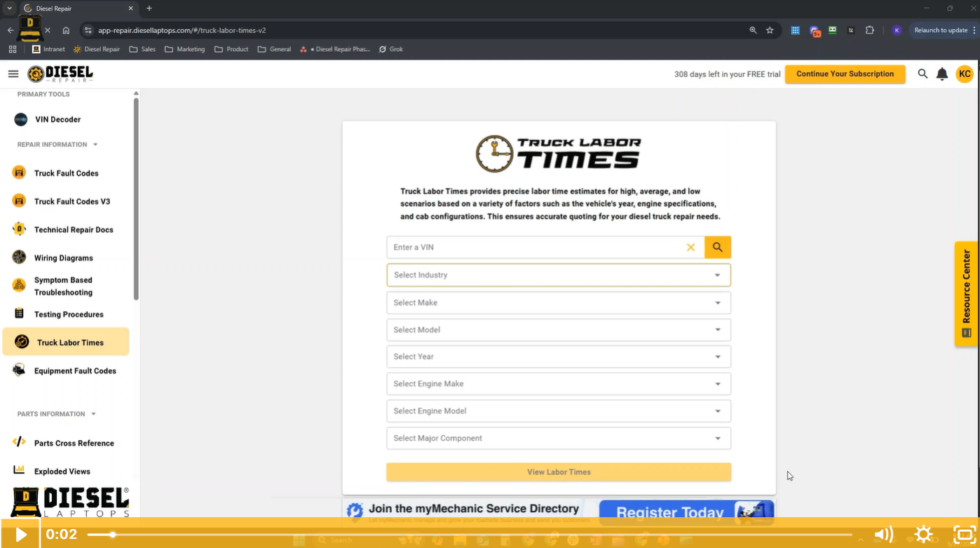Viewport: 980px width, 548px height.
Task: Play the video
Action: pyautogui.click(x=20, y=534)
